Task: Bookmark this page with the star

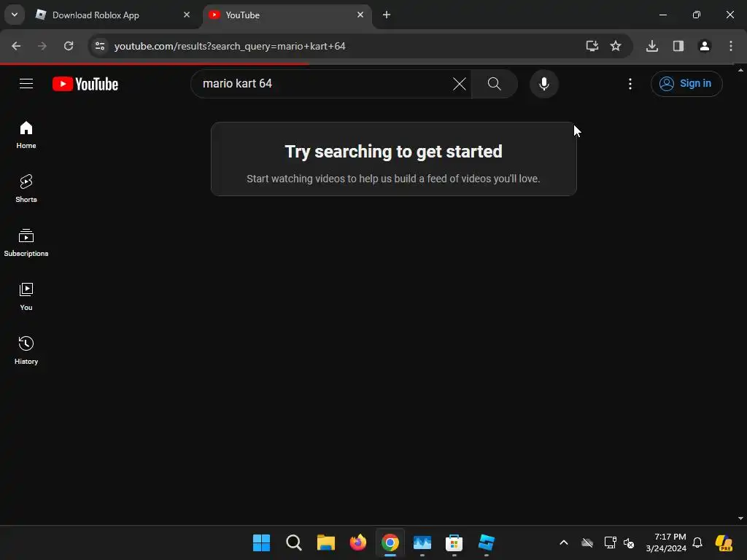Action: point(616,46)
